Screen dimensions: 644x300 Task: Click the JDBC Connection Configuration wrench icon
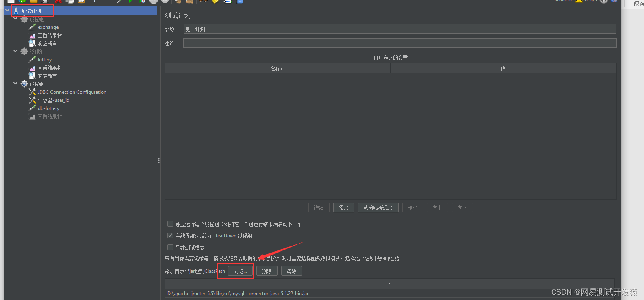coord(33,92)
